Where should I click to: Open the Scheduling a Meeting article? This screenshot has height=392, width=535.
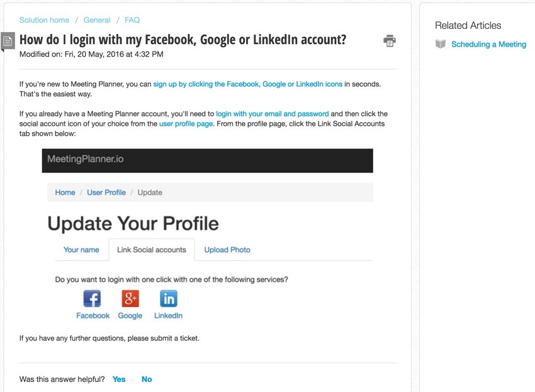coord(488,44)
